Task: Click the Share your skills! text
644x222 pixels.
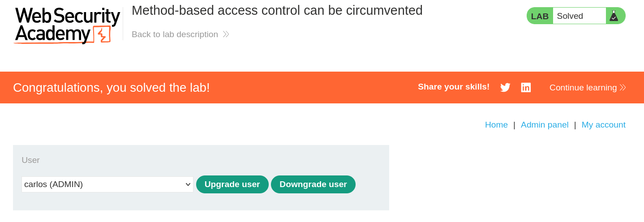Action: coord(454,87)
